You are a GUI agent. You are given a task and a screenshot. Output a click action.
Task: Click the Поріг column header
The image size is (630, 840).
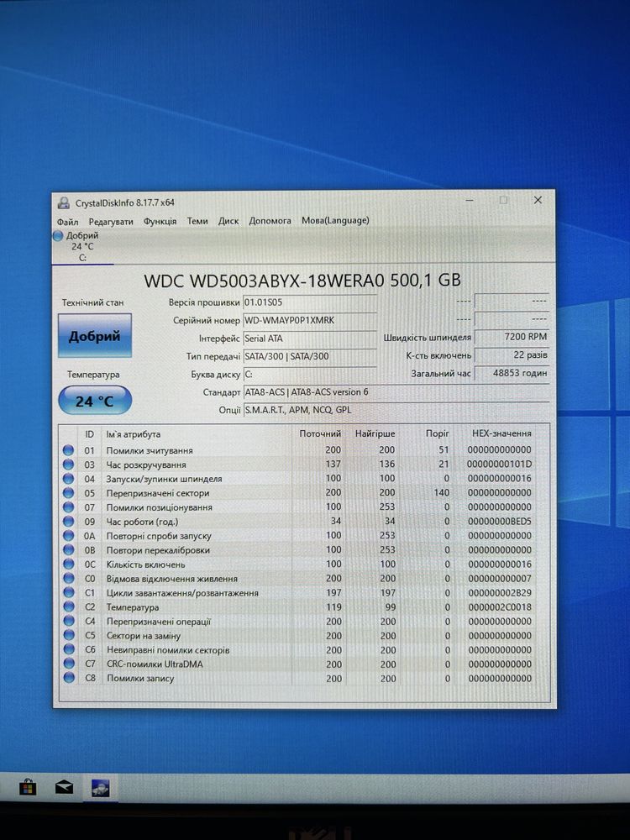(x=437, y=433)
